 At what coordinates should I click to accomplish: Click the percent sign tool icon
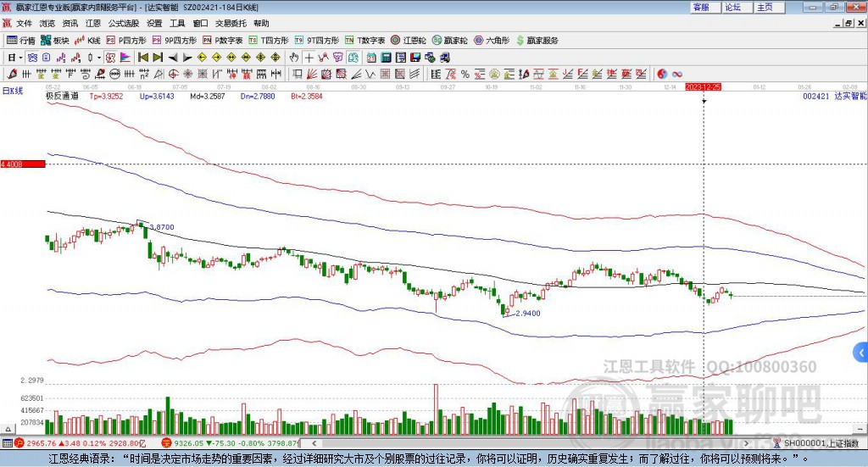coord(465,74)
